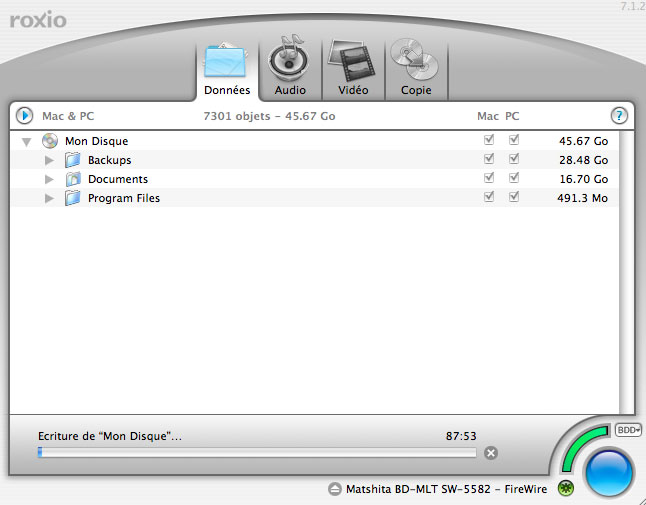Toggle the Mac checkbox for Program Files
The image size is (646, 505).
488,198
